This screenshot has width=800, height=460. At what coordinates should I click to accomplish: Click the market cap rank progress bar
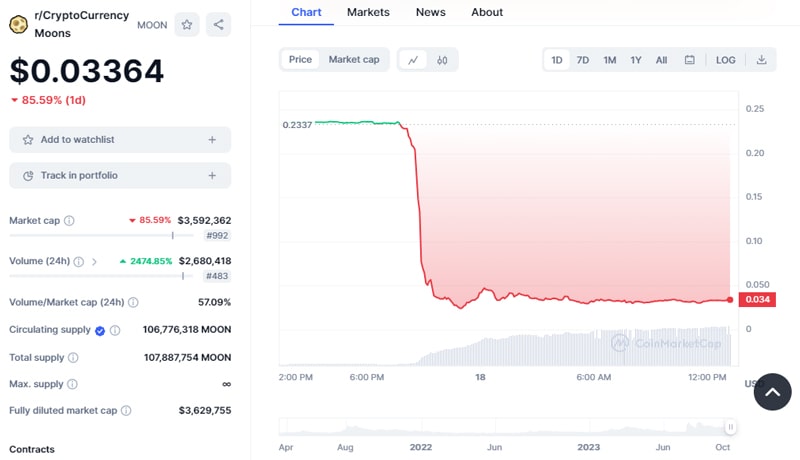coord(101,236)
